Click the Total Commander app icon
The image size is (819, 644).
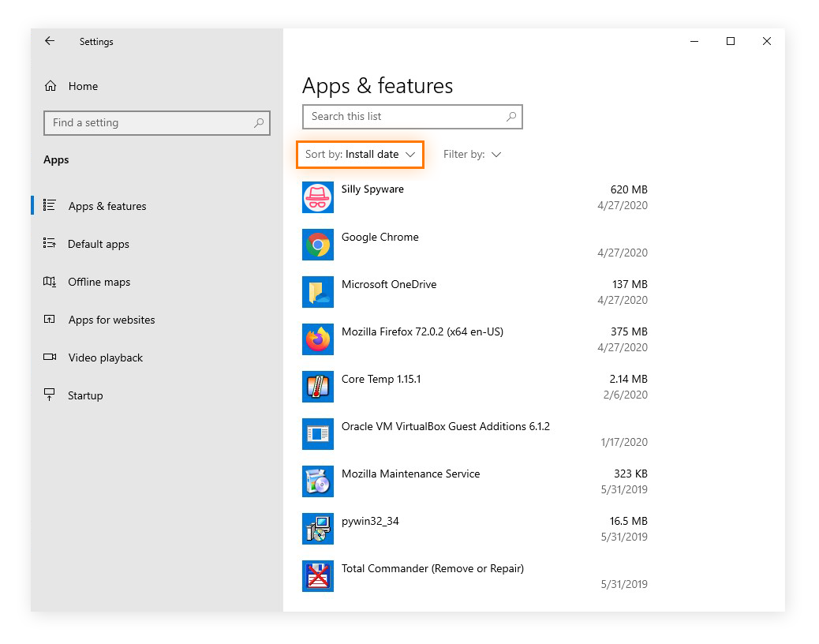pyautogui.click(x=317, y=576)
